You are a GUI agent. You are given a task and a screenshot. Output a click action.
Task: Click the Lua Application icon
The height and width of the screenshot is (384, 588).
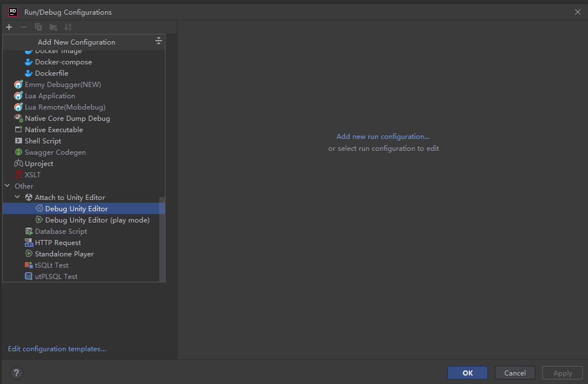(19, 95)
